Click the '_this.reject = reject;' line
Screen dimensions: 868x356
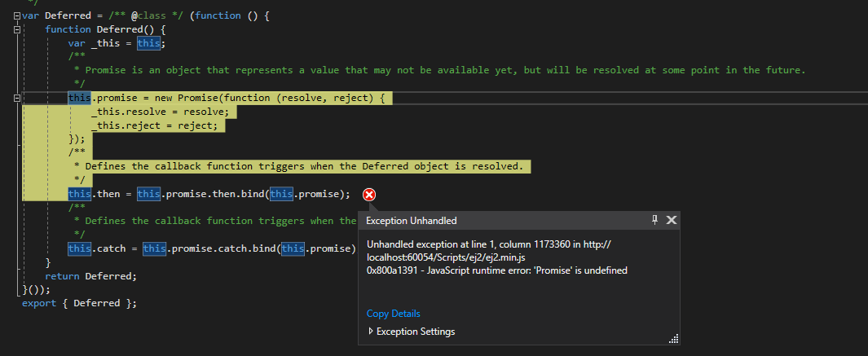click(156, 125)
